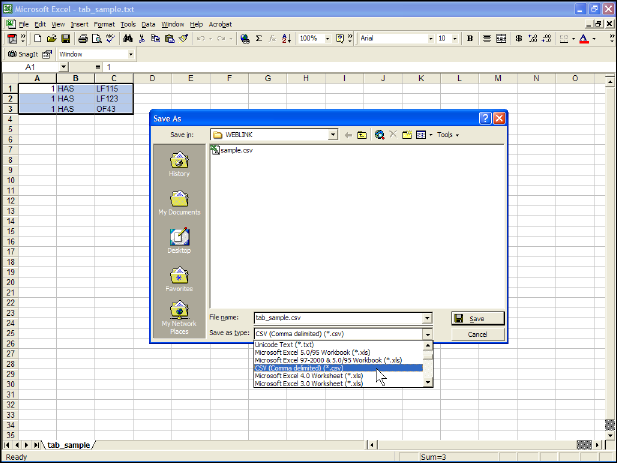
Task: Click the type list scroll up arrow
Action: coord(428,346)
